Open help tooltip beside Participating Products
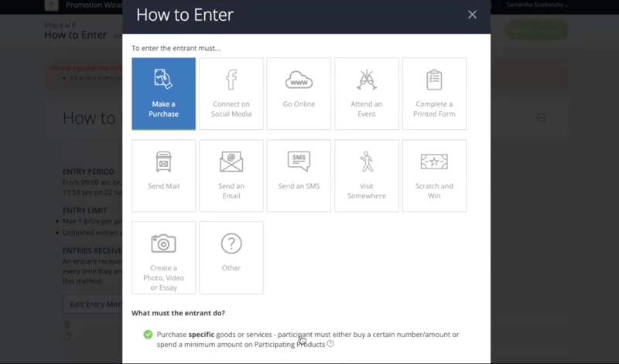The width and height of the screenshot is (619, 364). click(x=330, y=344)
